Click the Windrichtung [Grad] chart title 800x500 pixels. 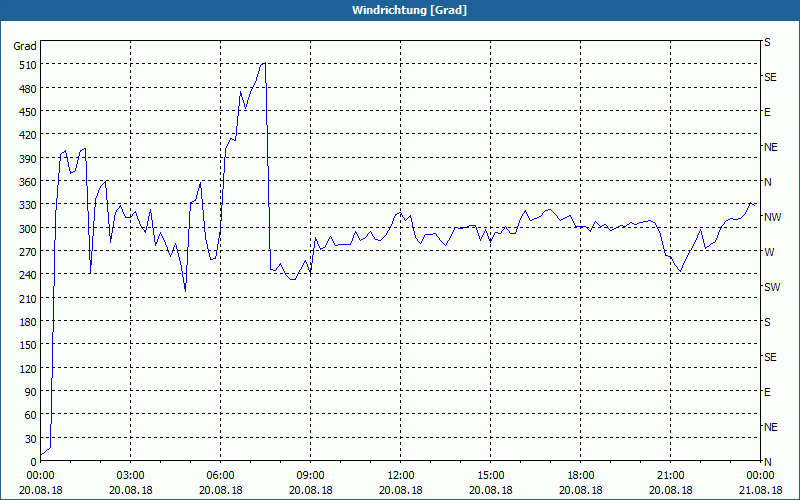point(409,10)
